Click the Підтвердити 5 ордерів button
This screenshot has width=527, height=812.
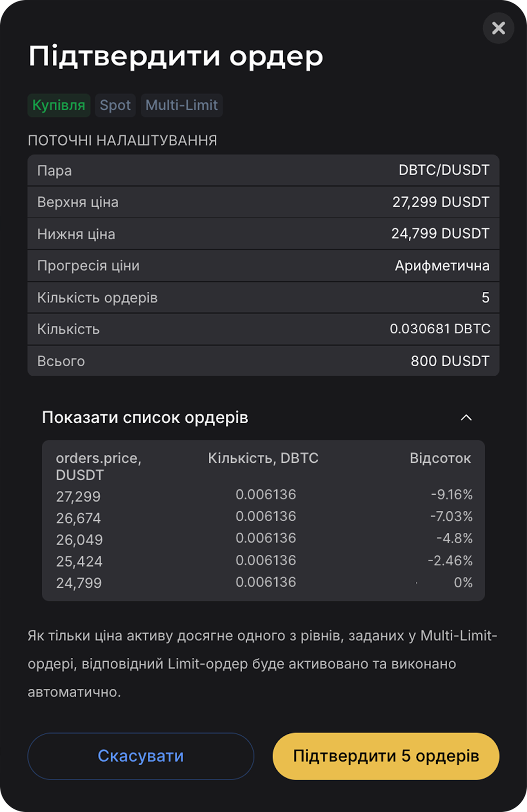coord(386,756)
